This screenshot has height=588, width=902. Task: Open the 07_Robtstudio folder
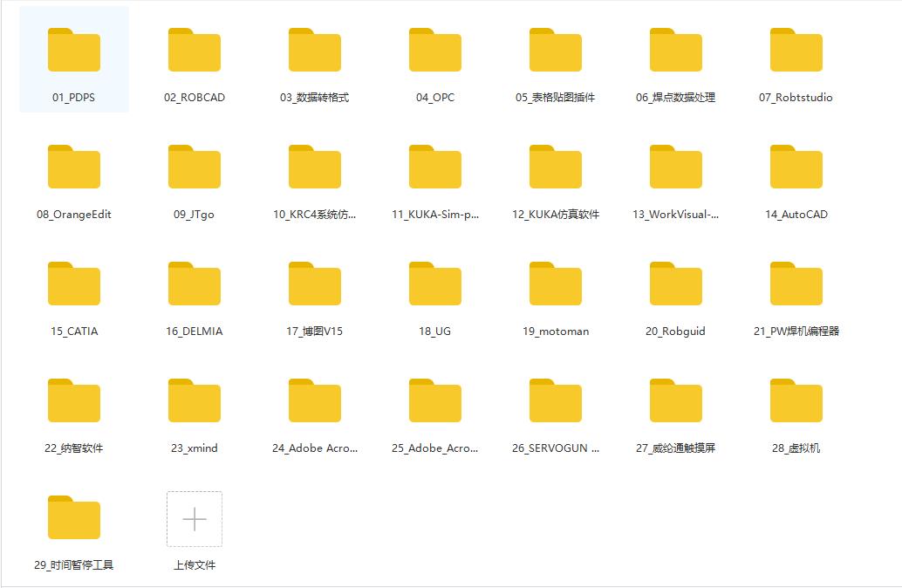(x=796, y=51)
